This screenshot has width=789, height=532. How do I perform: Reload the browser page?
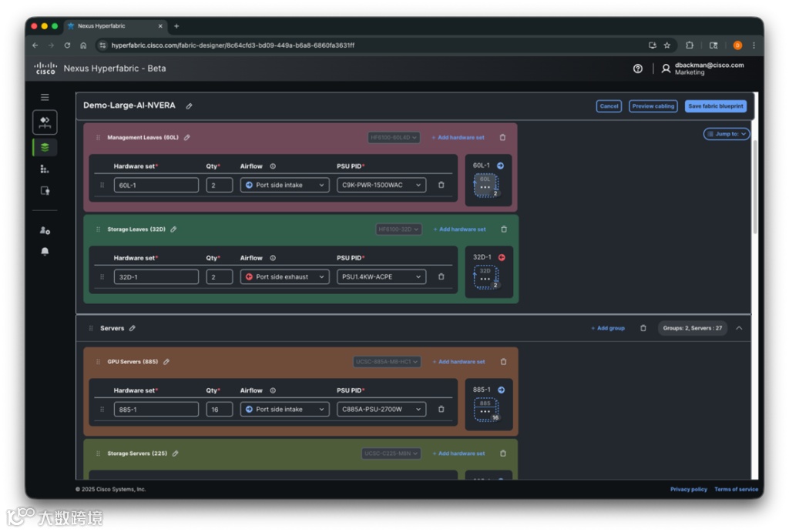(67, 45)
